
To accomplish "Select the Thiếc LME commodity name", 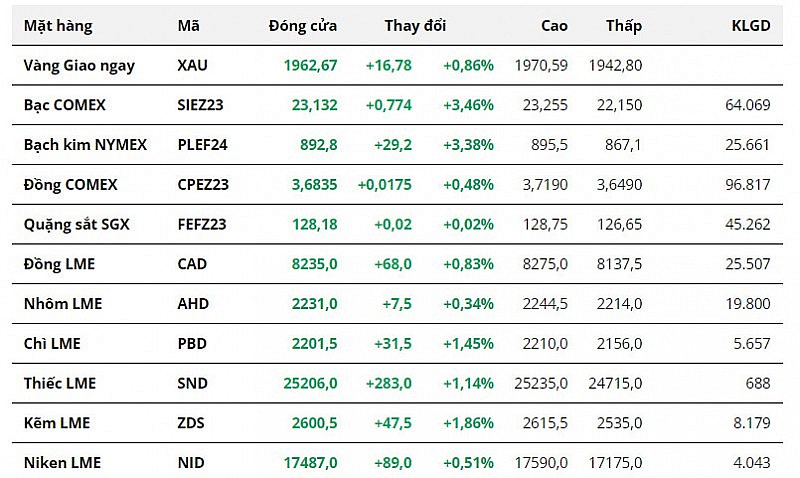I will 60,383.
